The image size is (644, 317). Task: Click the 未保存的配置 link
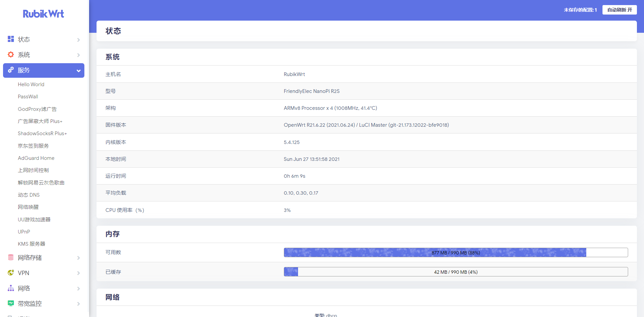[580, 10]
